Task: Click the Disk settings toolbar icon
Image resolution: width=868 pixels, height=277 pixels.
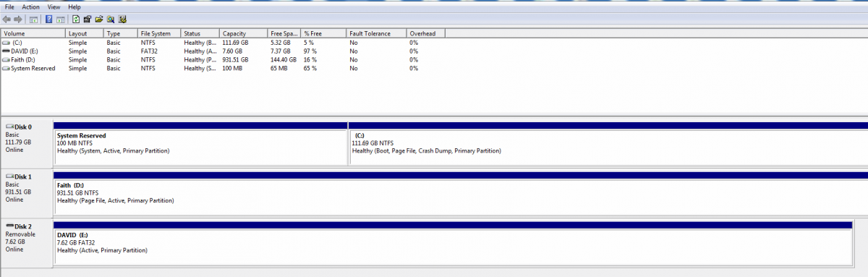Action: [122, 19]
